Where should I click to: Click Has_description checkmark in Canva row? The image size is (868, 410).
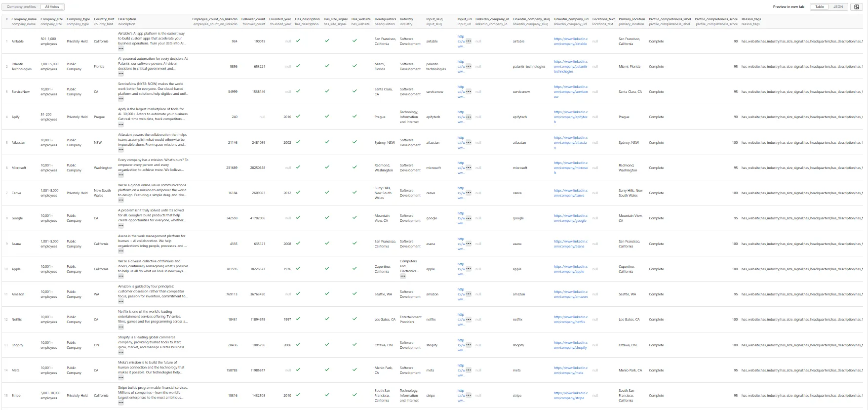coord(298,192)
